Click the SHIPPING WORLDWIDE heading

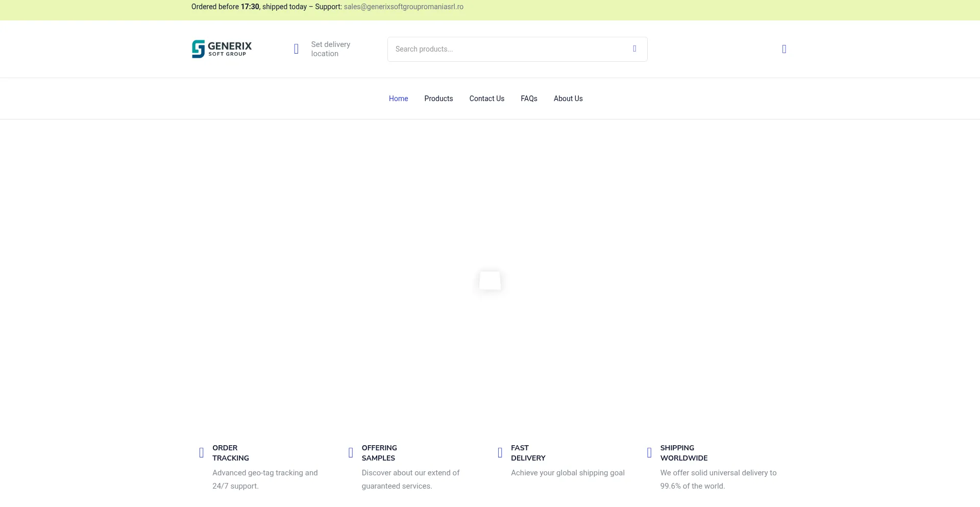click(x=684, y=453)
